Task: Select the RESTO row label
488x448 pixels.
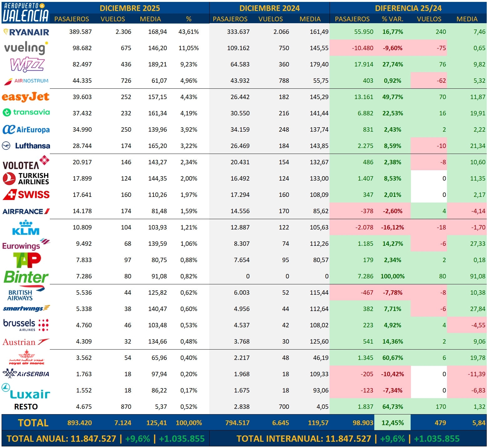Action: point(26,407)
